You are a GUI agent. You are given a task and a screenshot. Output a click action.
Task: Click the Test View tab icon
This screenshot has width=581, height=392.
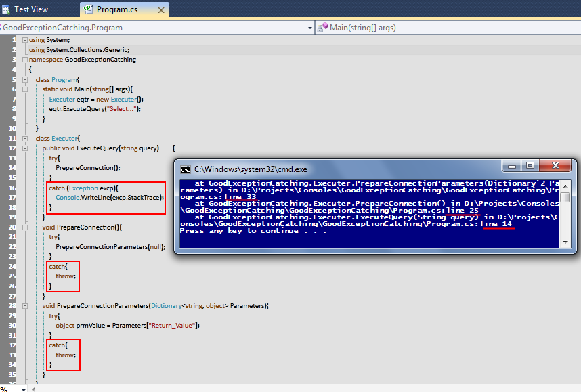click(5, 9)
